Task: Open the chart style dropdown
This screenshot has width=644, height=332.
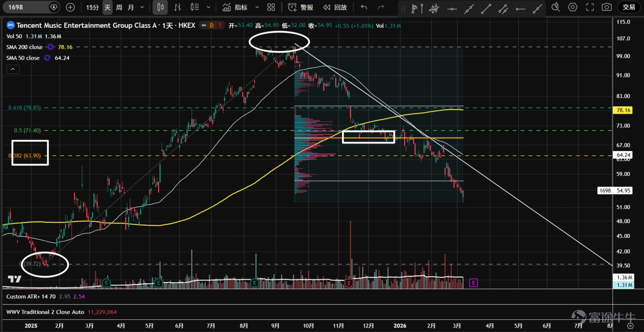Action: click(208, 7)
